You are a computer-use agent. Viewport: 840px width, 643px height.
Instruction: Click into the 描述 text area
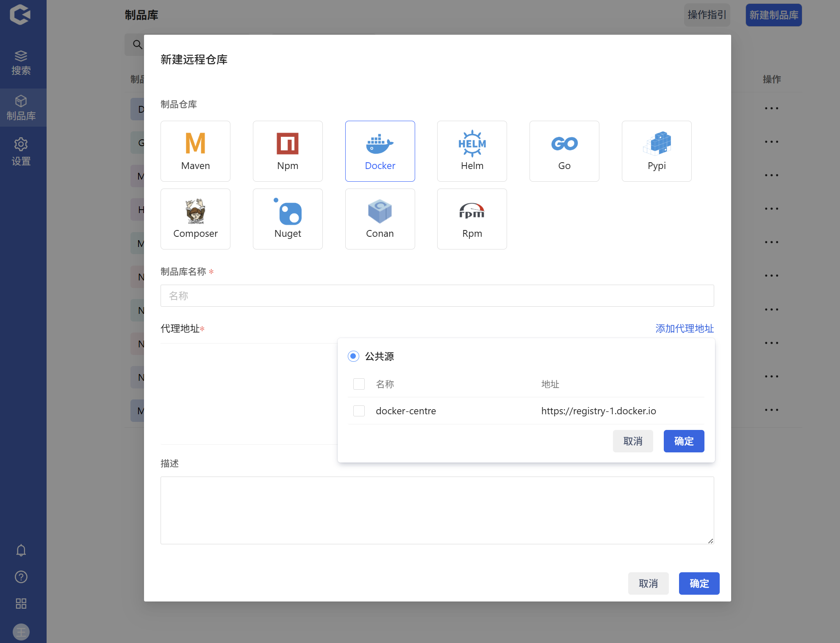[437, 510]
